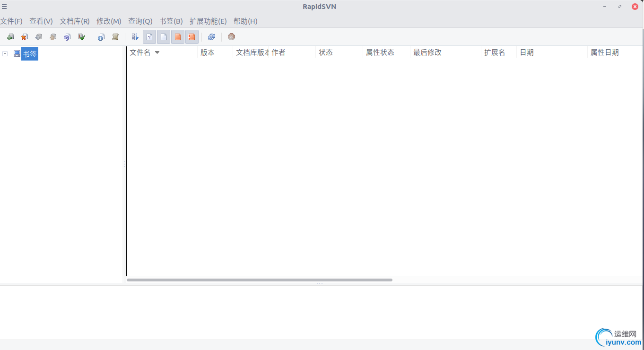Maximize the RapidSVN window
Screen dimensions: 644x350
click(620, 7)
